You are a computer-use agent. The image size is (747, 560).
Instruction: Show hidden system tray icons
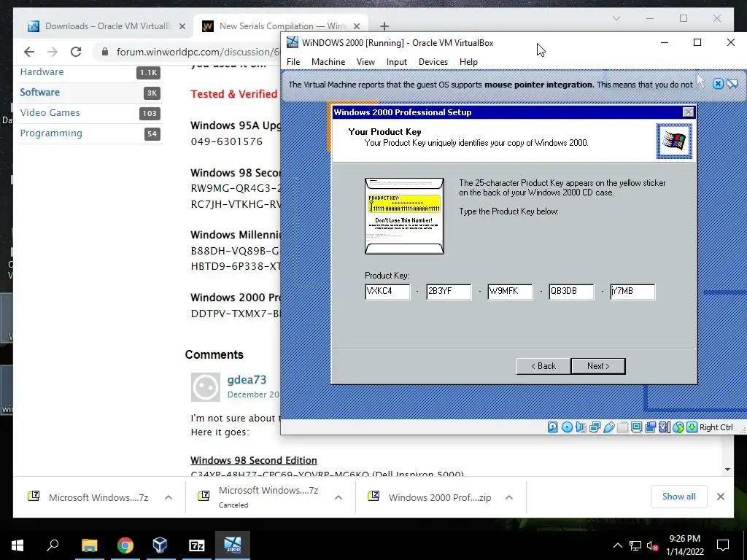617,545
